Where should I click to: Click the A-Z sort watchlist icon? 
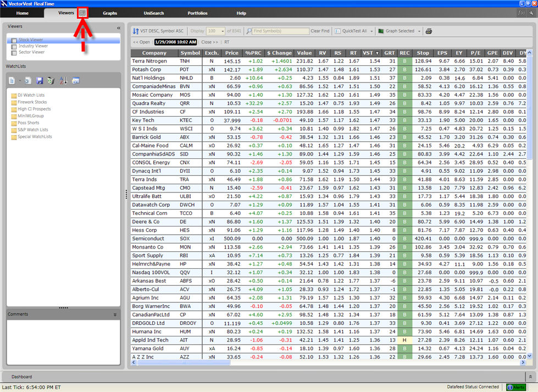[x=63, y=81]
